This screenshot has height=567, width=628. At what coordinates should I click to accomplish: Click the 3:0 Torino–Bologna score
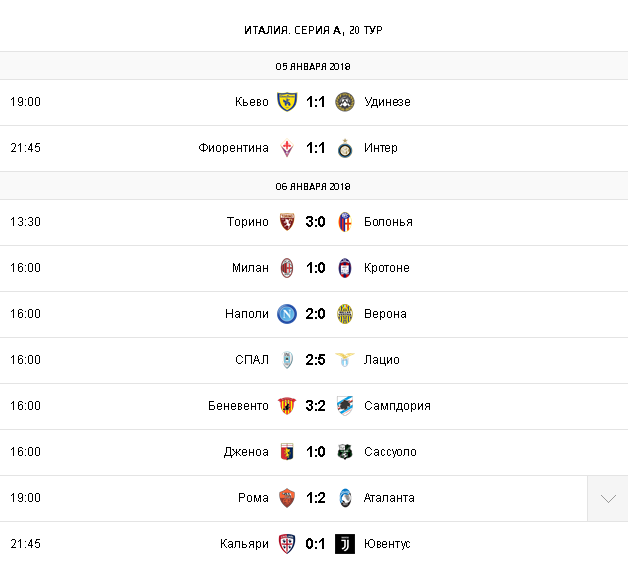[315, 222]
